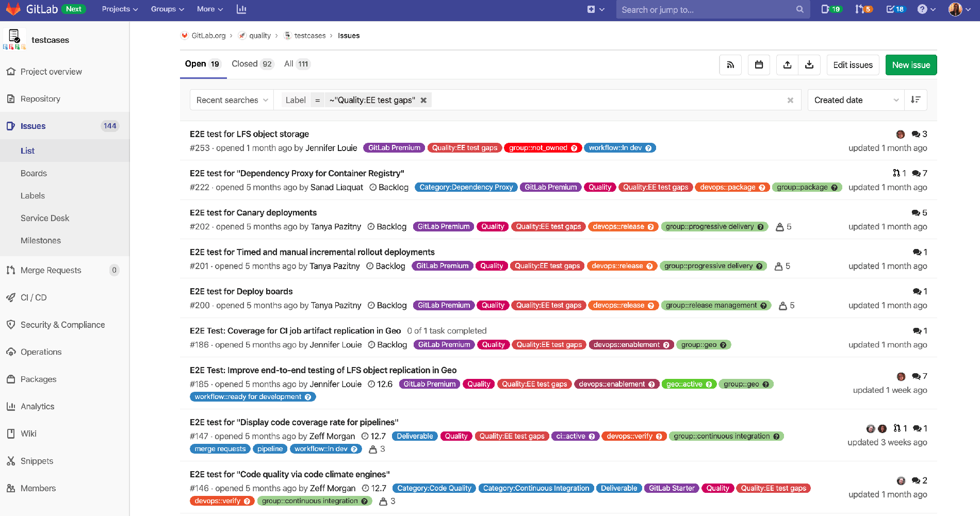Clear the search filter field X
The height and width of the screenshot is (516, 980).
tap(790, 101)
